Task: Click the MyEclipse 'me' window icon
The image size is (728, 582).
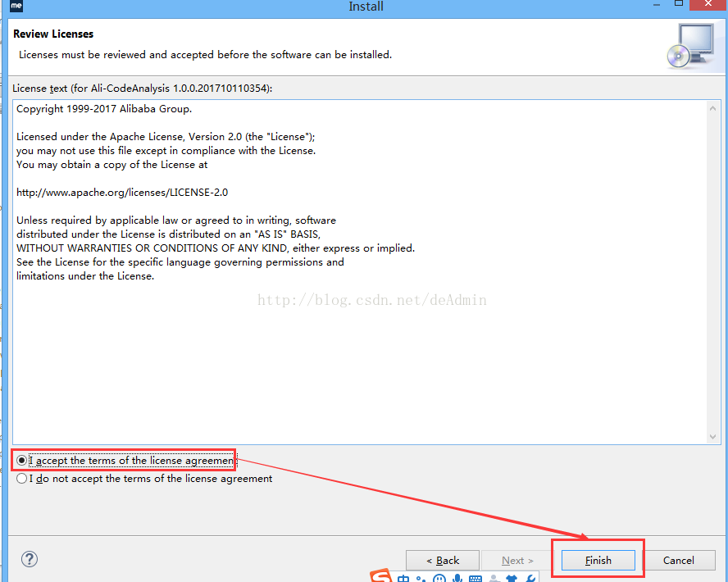Action: pos(16,6)
